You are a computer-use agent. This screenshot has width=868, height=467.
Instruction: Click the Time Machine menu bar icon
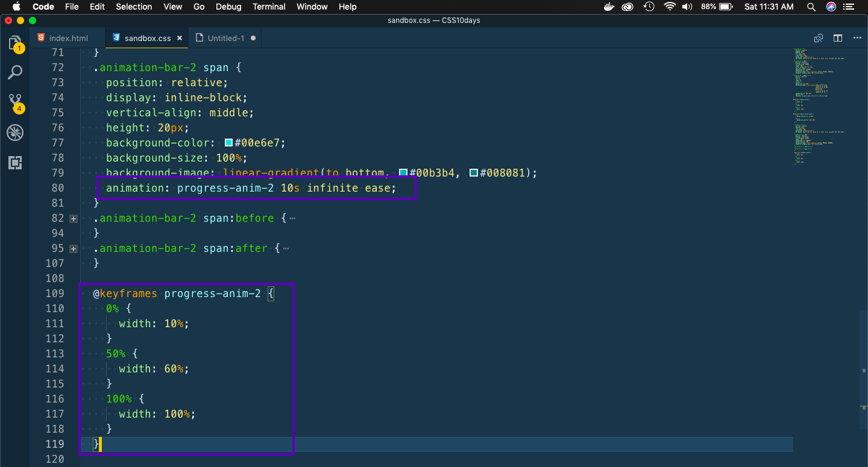click(649, 7)
